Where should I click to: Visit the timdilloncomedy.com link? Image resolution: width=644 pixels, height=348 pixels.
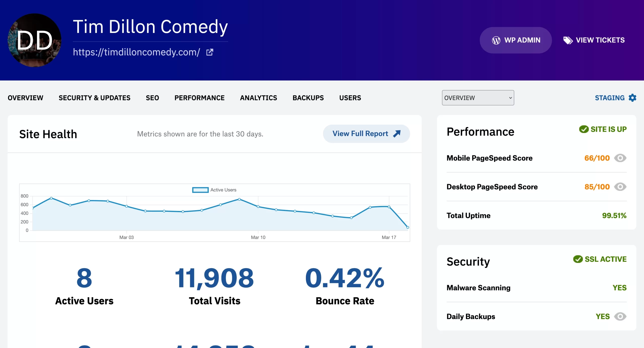point(137,52)
